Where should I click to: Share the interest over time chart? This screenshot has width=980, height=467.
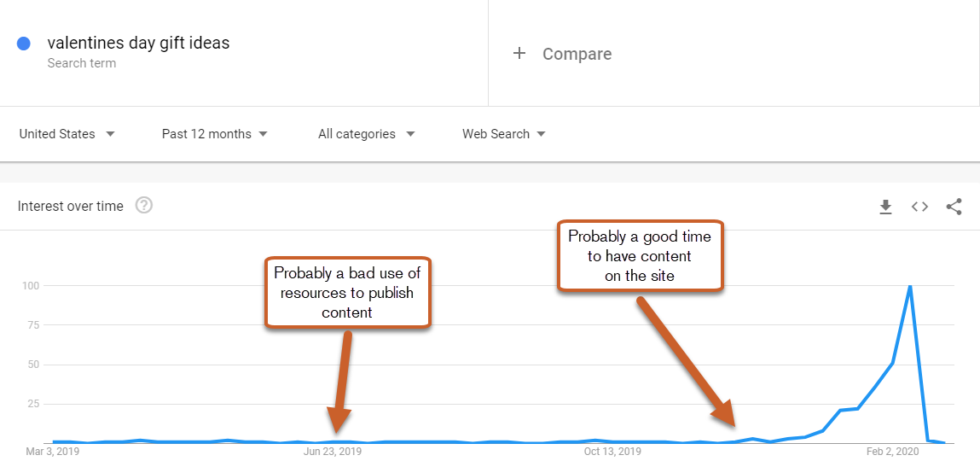(954, 207)
